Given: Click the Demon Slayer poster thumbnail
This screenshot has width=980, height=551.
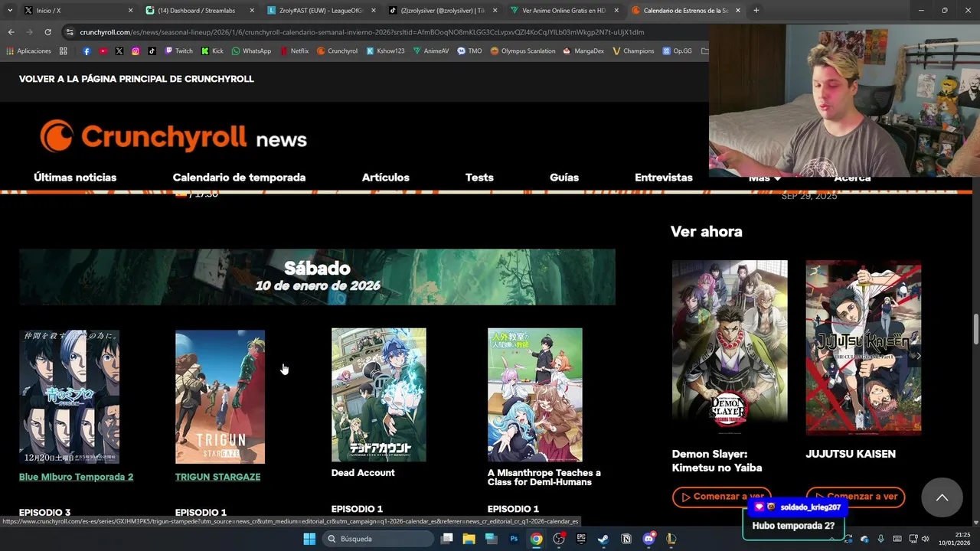Looking at the screenshot, I should pos(730,347).
